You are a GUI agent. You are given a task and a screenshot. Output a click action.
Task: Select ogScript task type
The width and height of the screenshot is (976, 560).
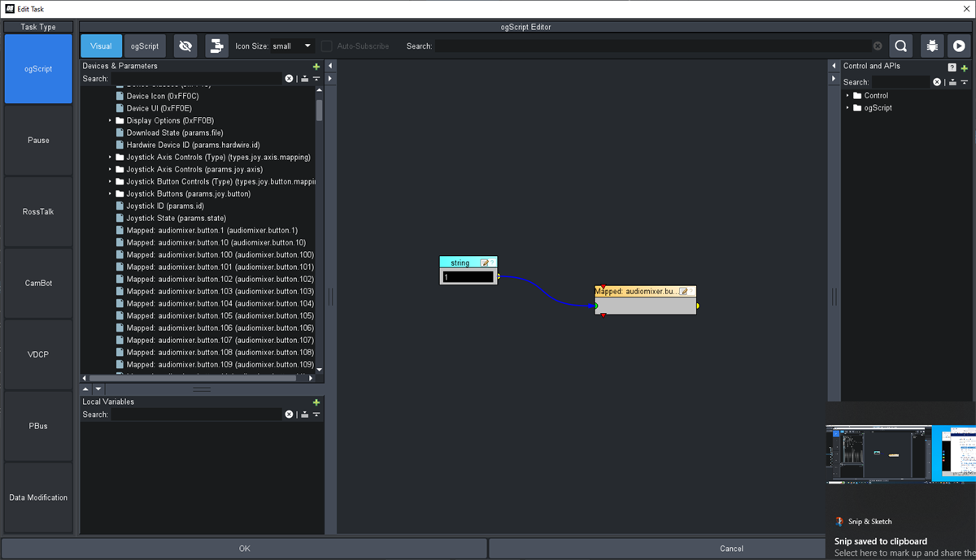pos(38,69)
